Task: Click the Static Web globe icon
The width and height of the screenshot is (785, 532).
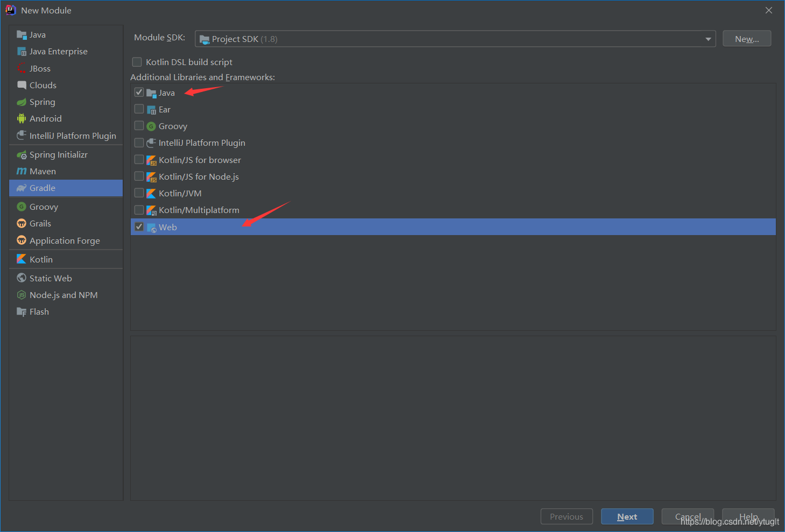Action: (22, 278)
